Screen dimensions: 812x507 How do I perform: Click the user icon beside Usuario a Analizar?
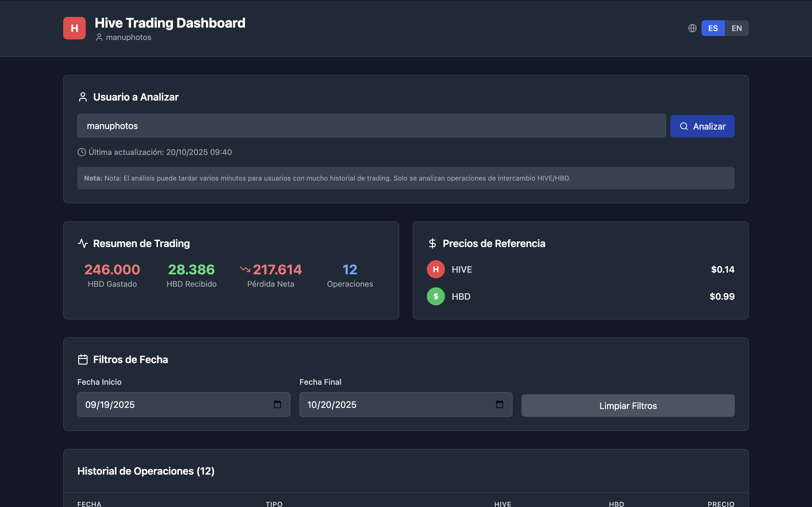click(x=83, y=97)
